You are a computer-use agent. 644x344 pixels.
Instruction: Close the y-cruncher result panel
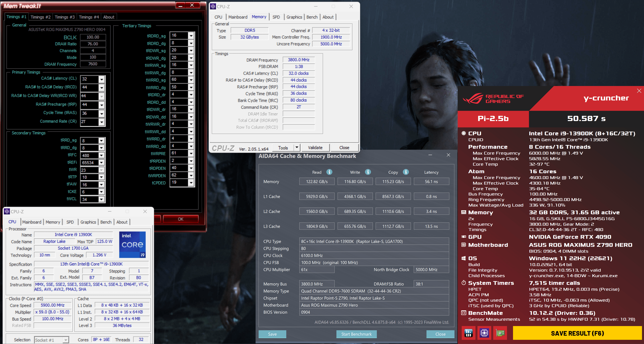(x=639, y=91)
